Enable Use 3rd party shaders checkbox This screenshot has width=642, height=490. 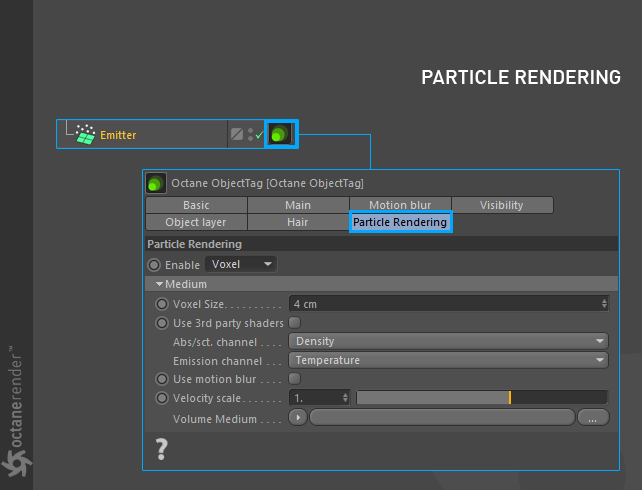[x=294, y=323]
